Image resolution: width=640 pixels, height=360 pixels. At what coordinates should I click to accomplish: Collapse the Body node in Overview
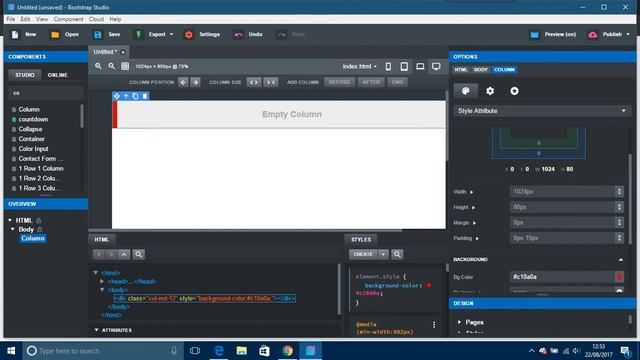[13, 229]
